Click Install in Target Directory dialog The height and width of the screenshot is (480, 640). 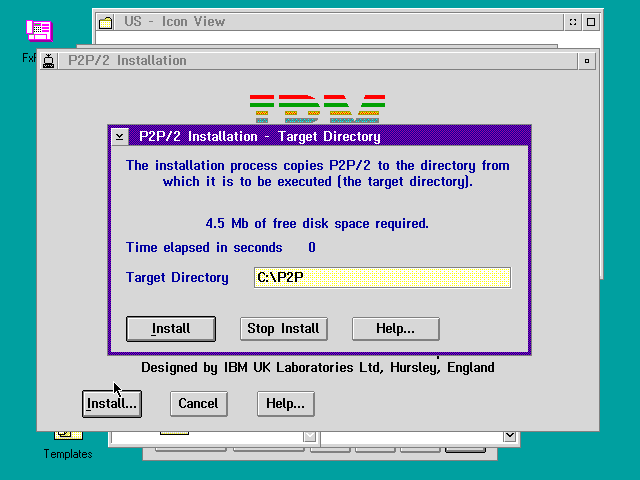pos(171,329)
